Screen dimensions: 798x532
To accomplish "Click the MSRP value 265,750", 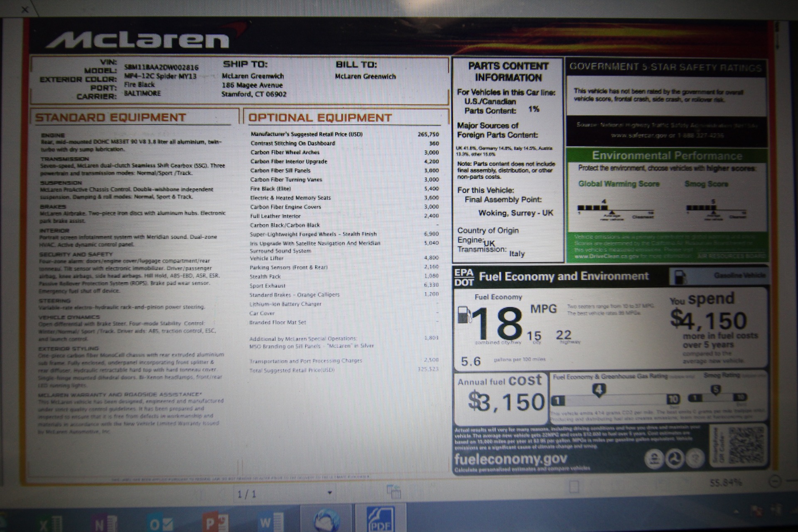I will [x=428, y=134].
